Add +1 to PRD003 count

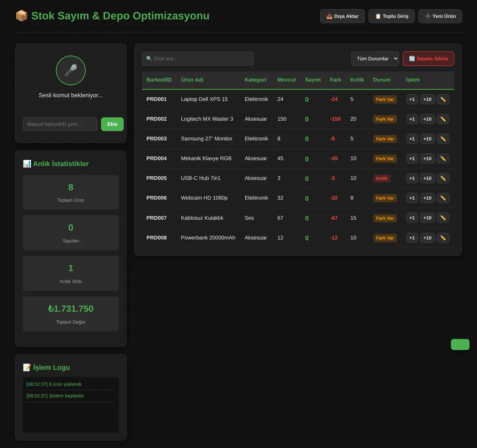[412, 139]
